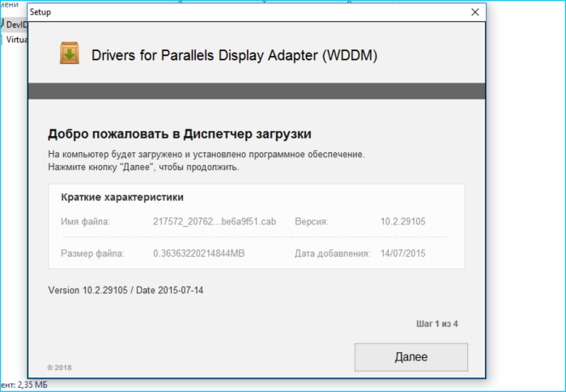566x392 pixels.
Task: Click the Дата добавления label
Action: pos(333,254)
